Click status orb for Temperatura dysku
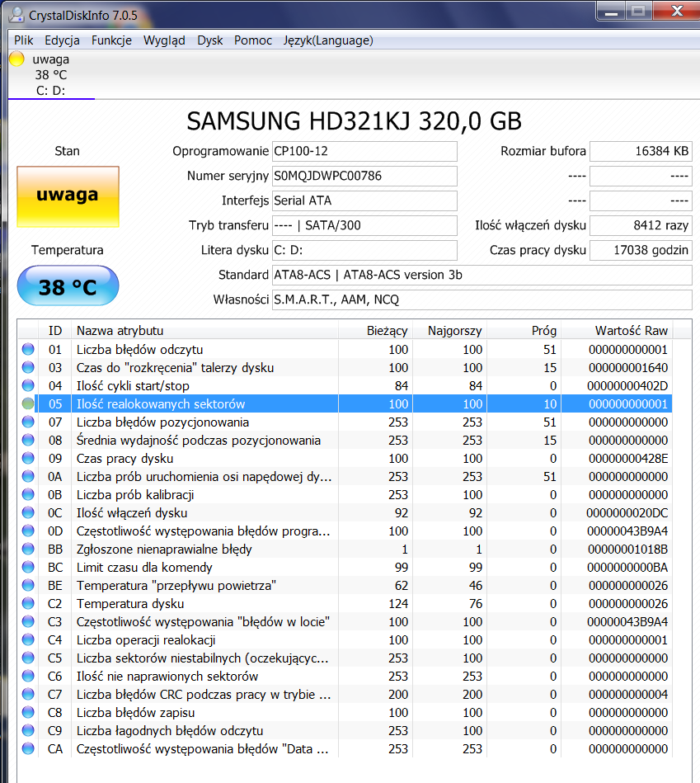Screen dimensions: 700x783 point(28,603)
